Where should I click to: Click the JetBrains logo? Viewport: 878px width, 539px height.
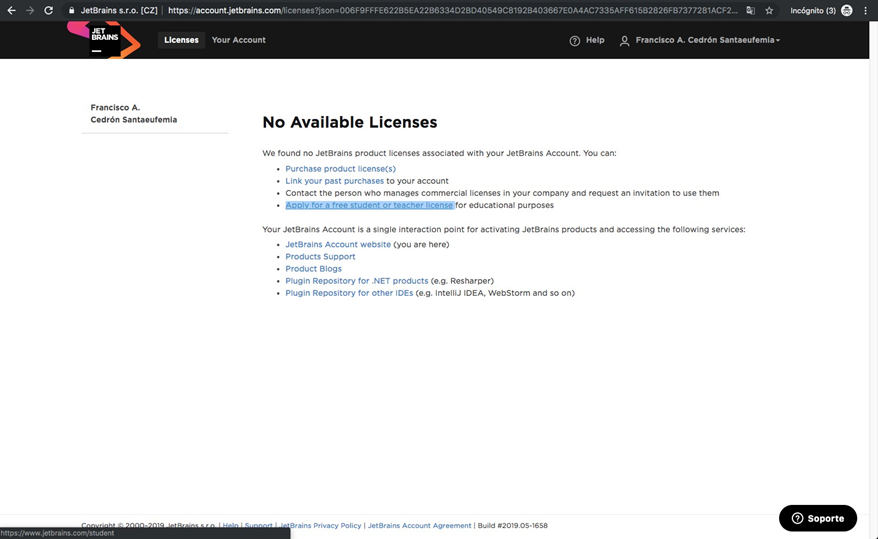104,40
